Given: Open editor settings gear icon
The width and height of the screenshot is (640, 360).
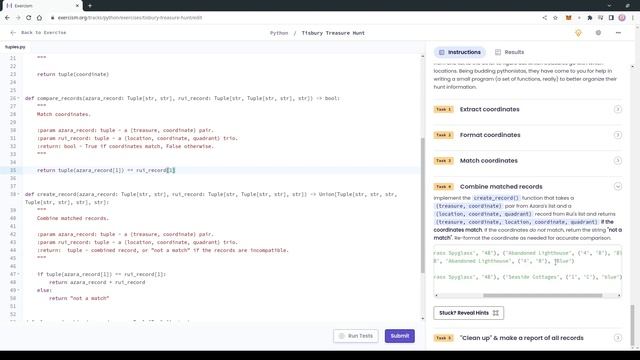Looking at the screenshot, I should pyautogui.click(x=598, y=33).
